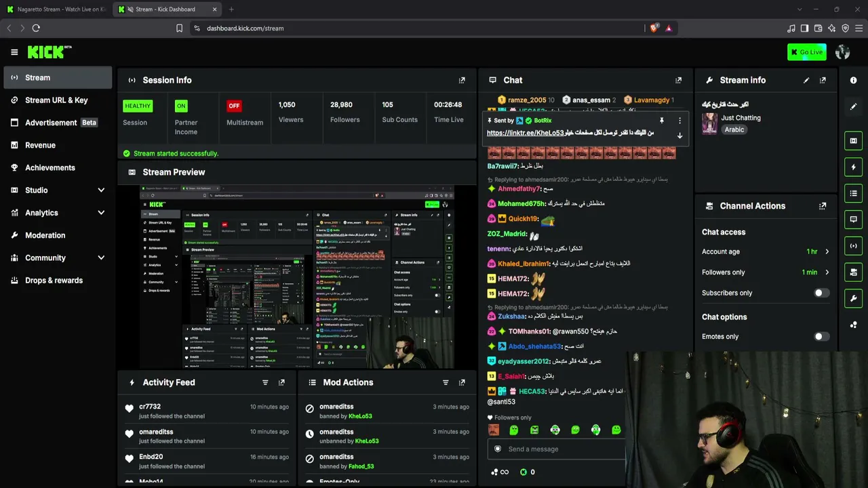Open the Advertisement page

58,123
